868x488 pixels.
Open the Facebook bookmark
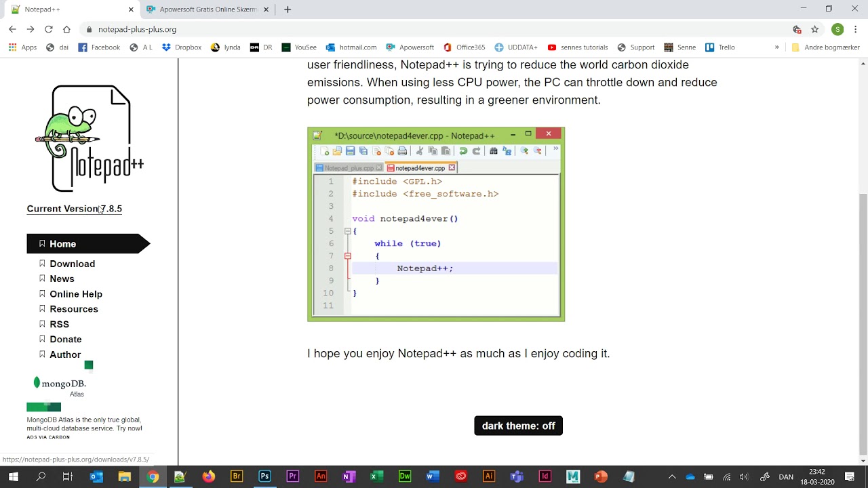(x=99, y=47)
